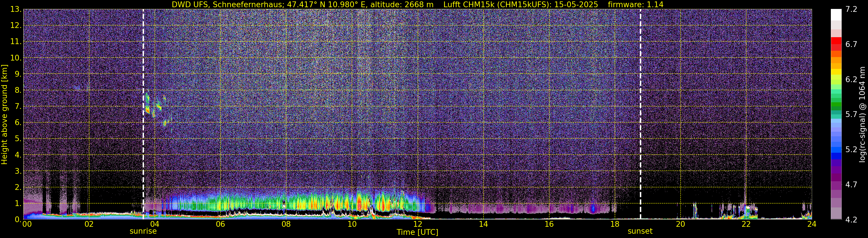Screen dimensions: 868x238
Task: Click the 'sunrise' label below the time axis
Action: pos(143,231)
